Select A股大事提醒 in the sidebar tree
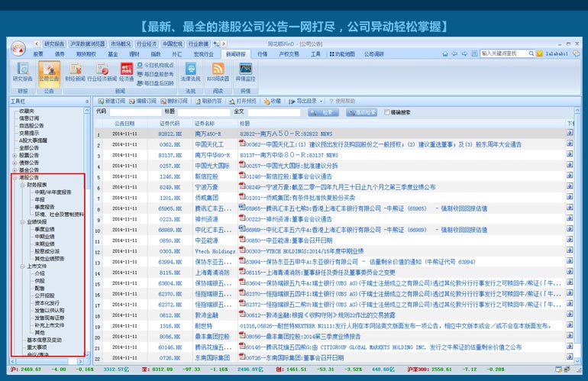 coord(34,140)
